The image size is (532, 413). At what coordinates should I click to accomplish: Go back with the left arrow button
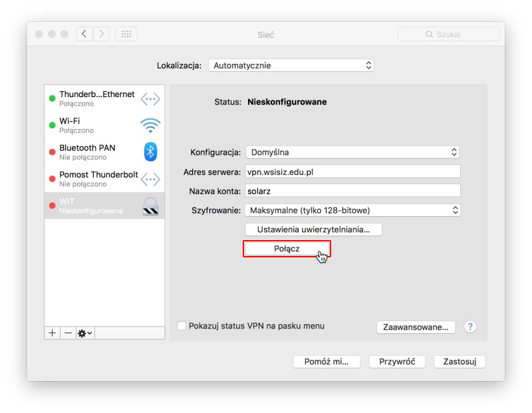(85, 34)
